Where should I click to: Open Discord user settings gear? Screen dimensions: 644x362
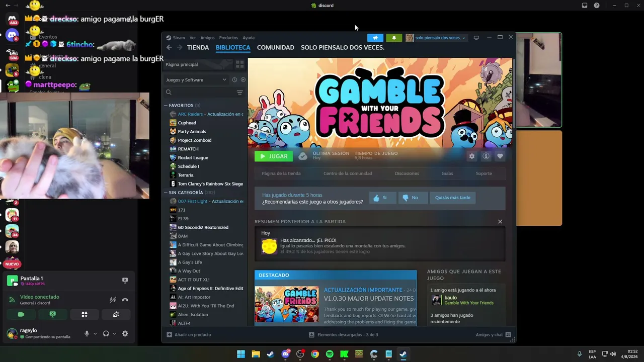(125, 333)
